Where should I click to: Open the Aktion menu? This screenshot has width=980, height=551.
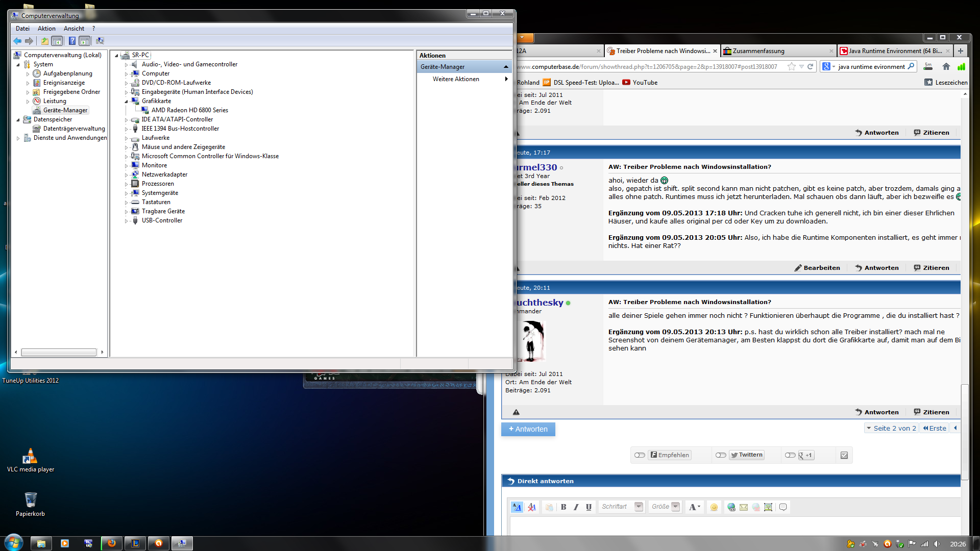pos(46,29)
